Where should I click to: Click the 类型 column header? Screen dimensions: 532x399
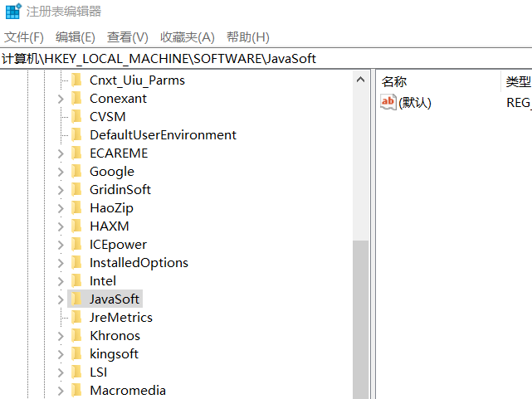click(x=517, y=81)
